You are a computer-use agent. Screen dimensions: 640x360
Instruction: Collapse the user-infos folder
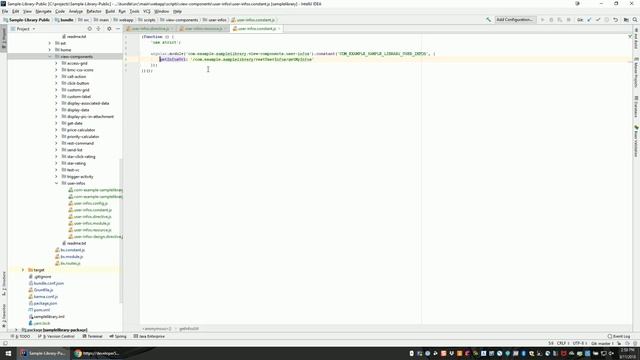56,183
